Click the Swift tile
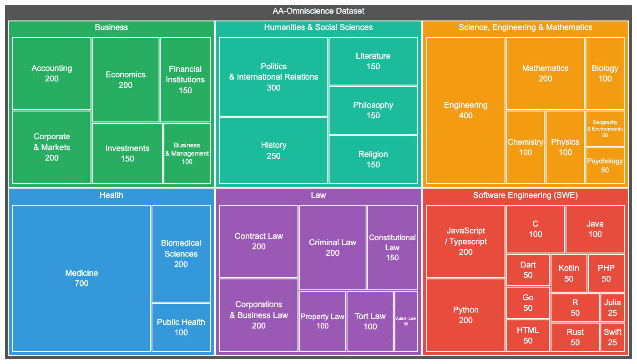Viewport: 637px width, 364px height. 612,337
